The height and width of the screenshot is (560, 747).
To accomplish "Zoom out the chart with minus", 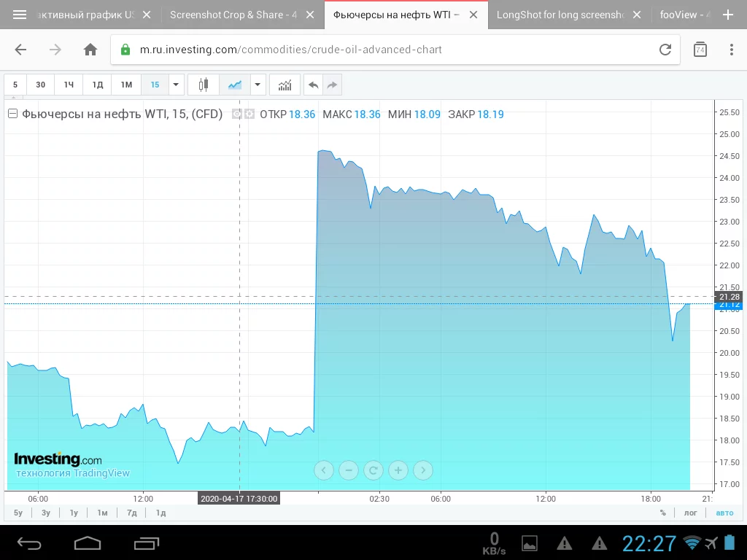I will 349,470.
